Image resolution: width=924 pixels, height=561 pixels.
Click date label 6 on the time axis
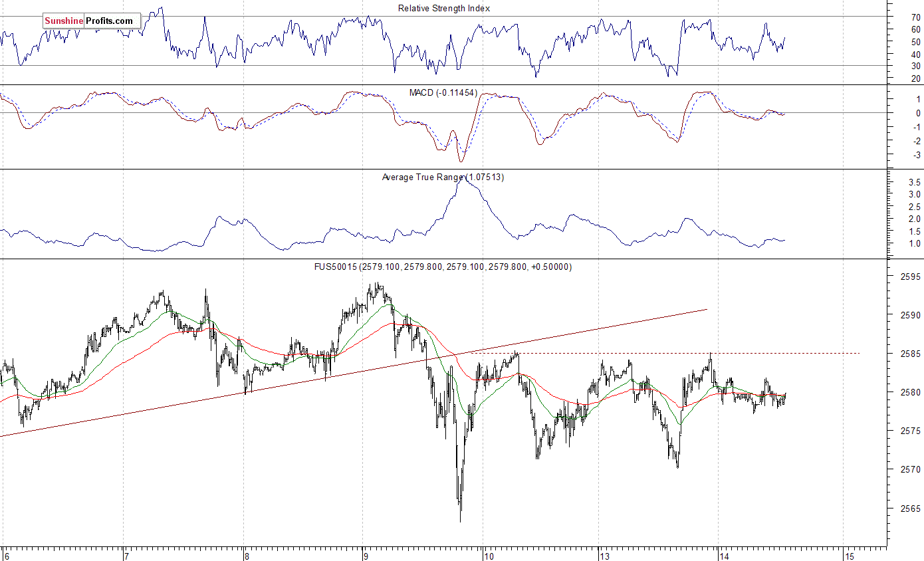7,555
